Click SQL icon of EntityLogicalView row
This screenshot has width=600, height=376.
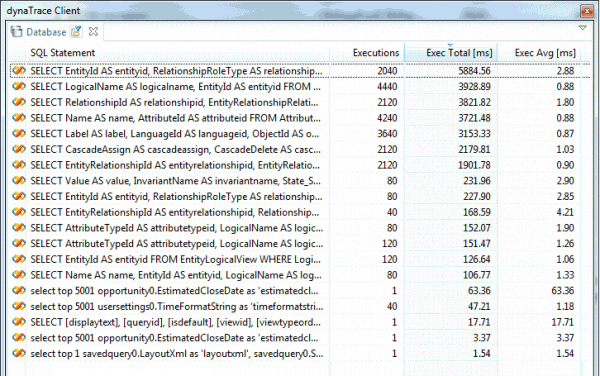[18, 259]
